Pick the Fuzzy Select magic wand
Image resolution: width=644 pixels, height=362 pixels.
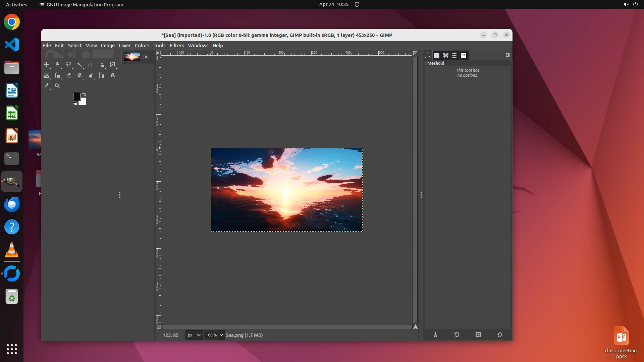point(79,64)
